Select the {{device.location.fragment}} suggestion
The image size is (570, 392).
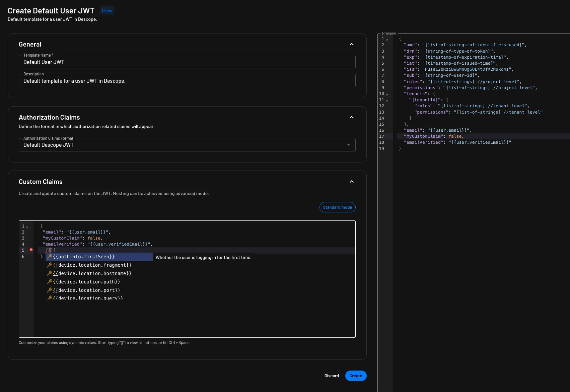99,265
